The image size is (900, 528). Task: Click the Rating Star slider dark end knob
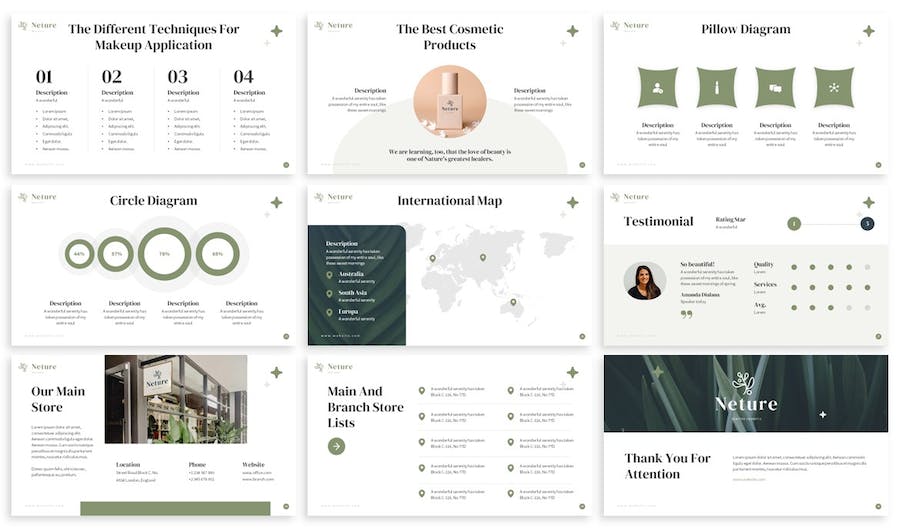click(x=867, y=223)
